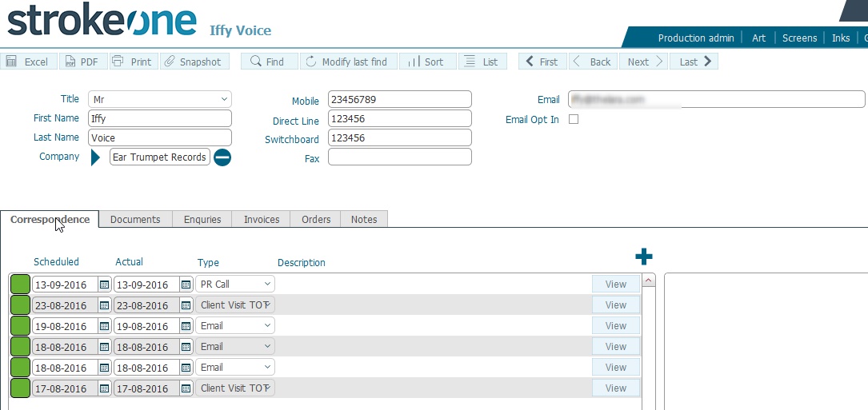Add new correspondence with the plus icon
The image size is (868, 410).
(643, 257)
